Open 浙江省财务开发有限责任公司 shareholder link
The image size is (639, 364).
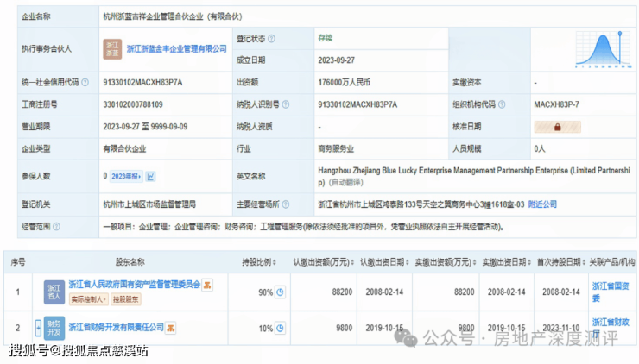pos(117,328)
